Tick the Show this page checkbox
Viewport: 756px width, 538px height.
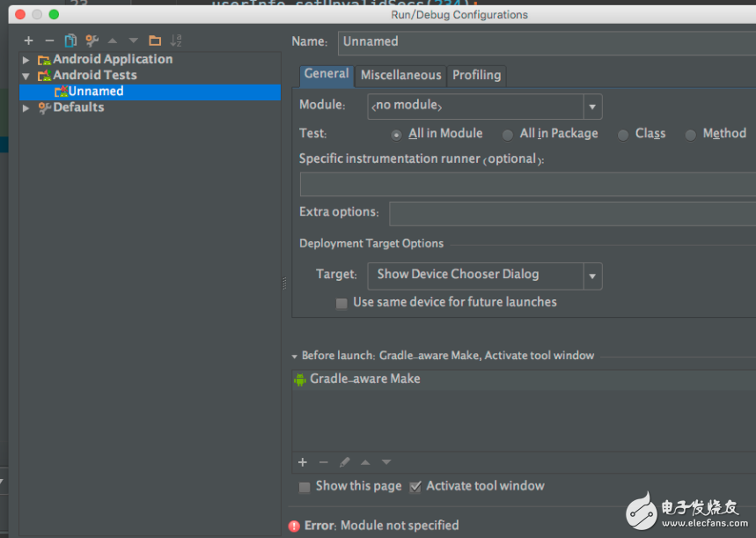click(305, 487)
